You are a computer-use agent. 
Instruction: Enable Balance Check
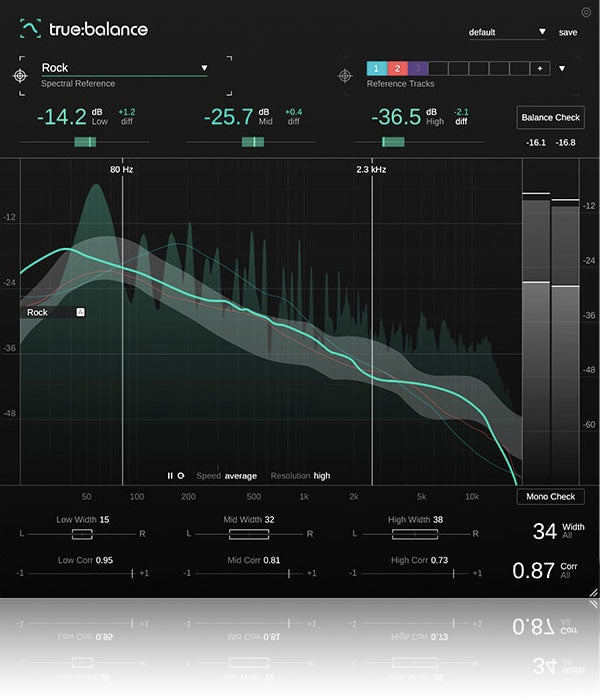[x=550, y=117]
